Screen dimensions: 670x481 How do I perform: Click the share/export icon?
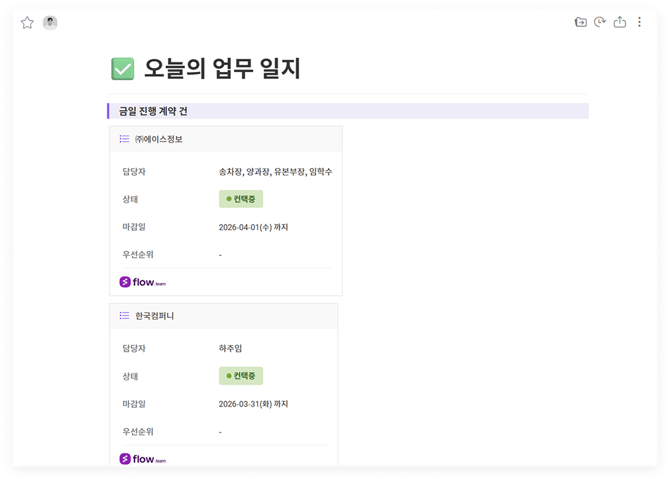tap(620, 22)
